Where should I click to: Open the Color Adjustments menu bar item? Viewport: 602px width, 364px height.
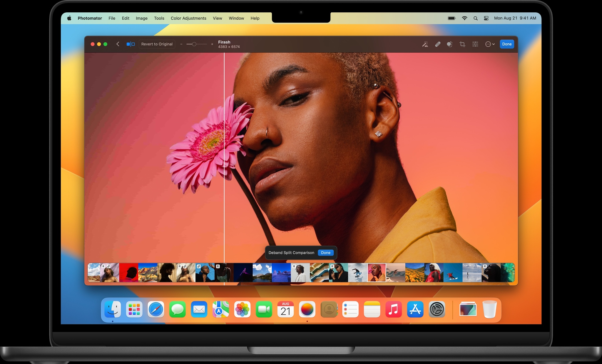coord(188,18)
